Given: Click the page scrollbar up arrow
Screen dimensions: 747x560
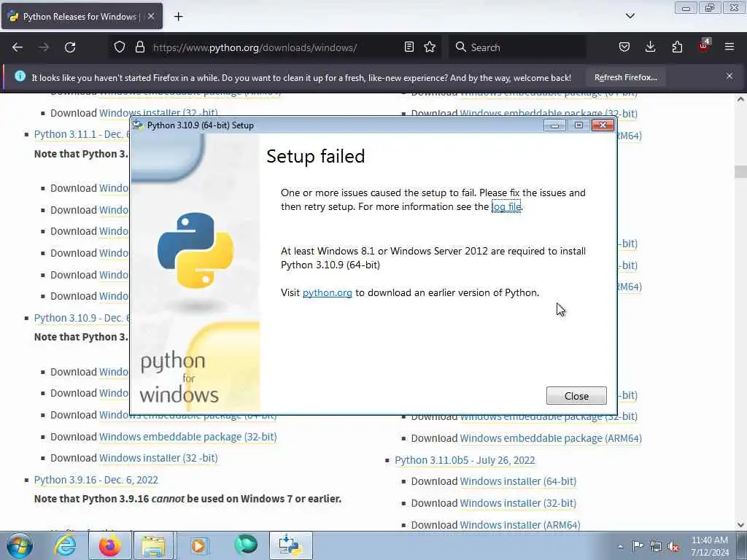Looking at the screenshot, I should point(740,99).
